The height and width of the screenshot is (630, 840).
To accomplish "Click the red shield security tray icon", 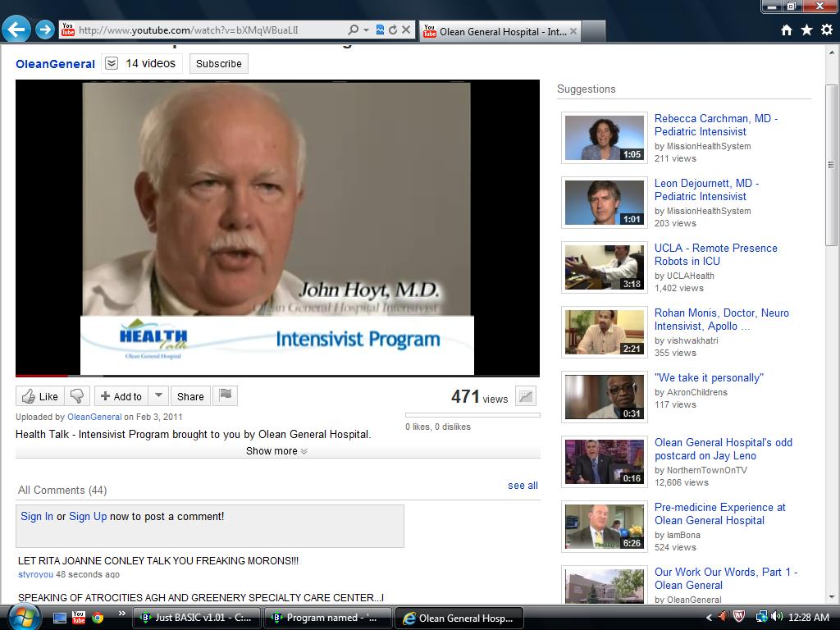I will point(739,617).
